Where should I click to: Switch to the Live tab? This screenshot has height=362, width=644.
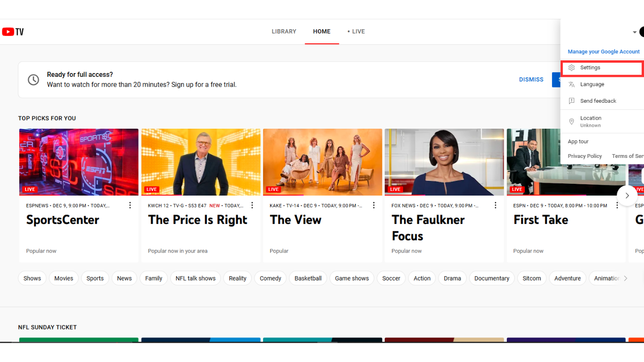click(356, 32)
